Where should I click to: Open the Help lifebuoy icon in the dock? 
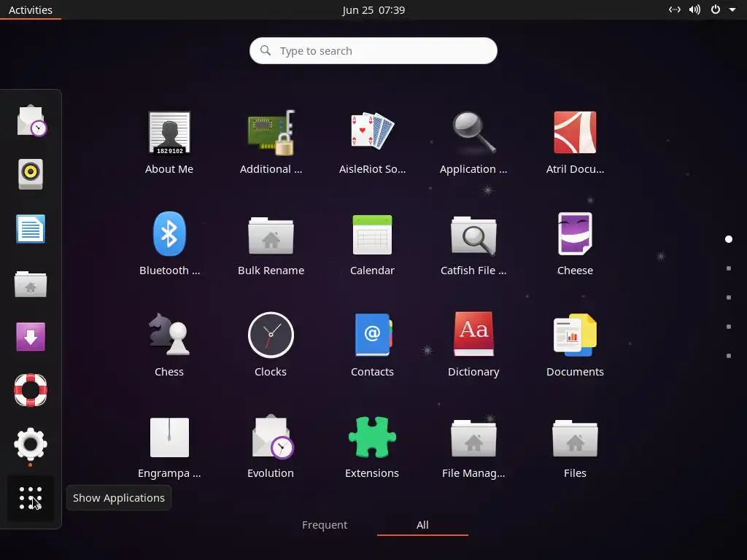pos(31,390)
